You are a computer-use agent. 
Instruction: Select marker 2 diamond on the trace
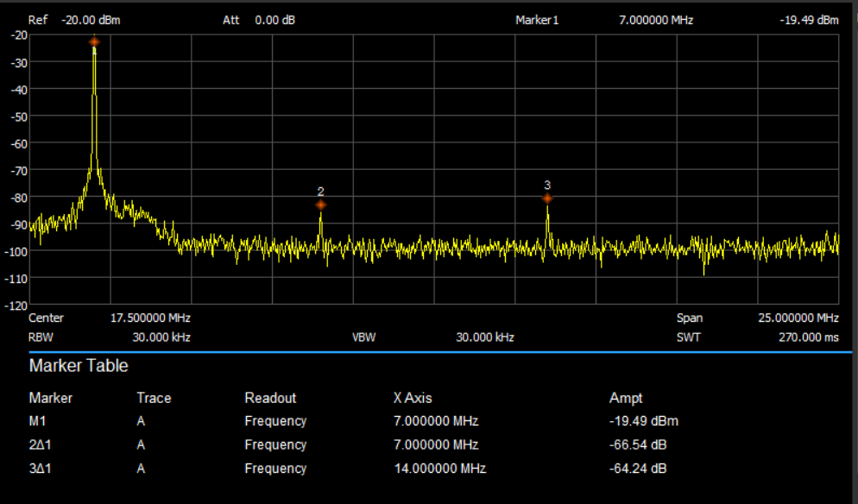tap(320, 205)
